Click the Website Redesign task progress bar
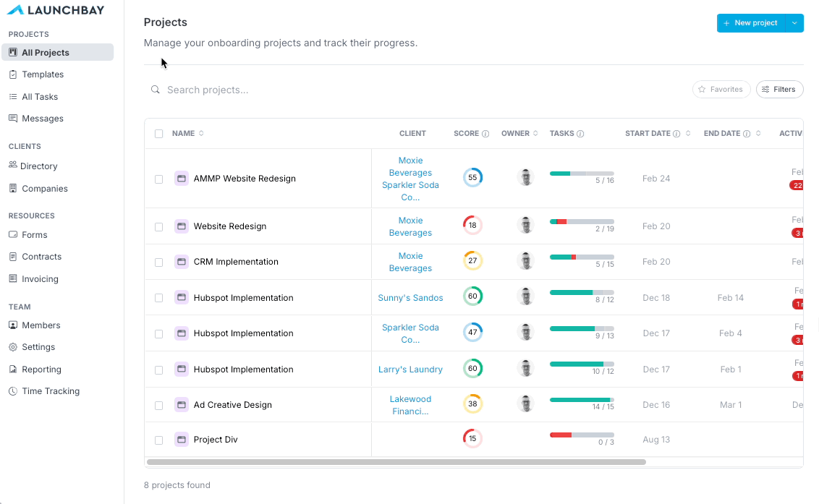 [x=582, y=221]
